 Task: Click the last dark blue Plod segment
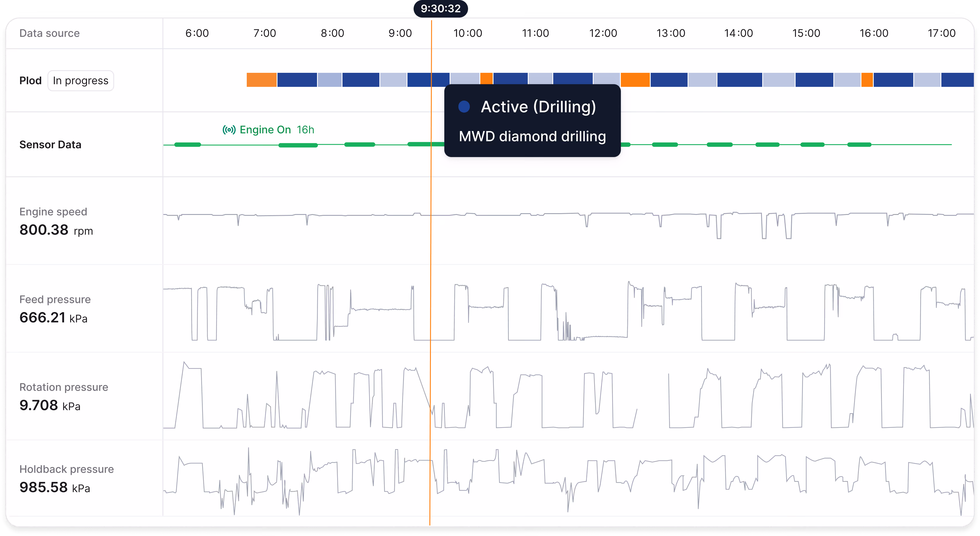coord(957,80)
